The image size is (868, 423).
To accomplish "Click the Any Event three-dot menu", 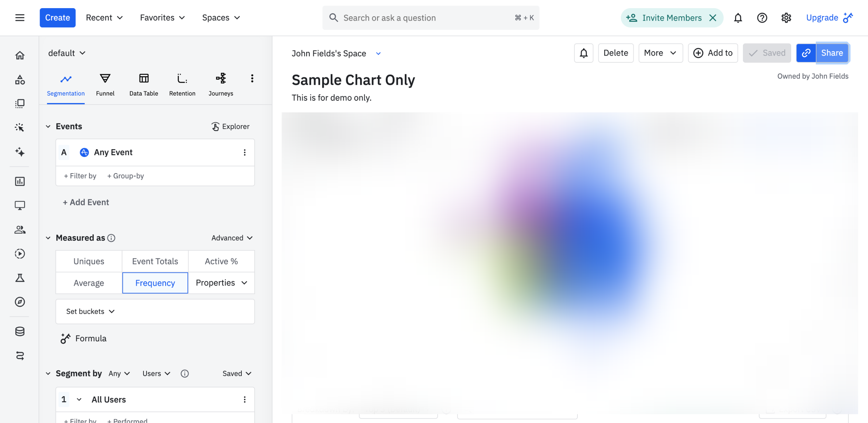I will point(244,153).
